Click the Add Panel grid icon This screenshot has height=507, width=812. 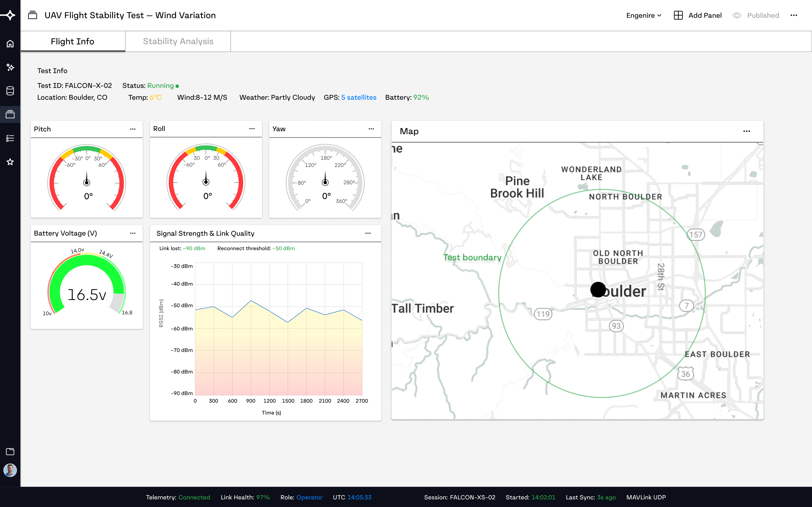[678, 15]
